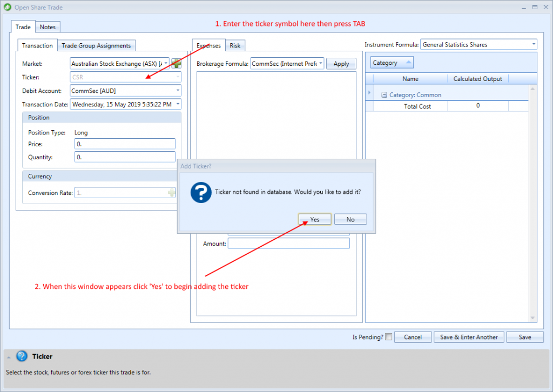Select the Risk tab
The height and width of the screenshot is (392, 553).
coord(235,45)
